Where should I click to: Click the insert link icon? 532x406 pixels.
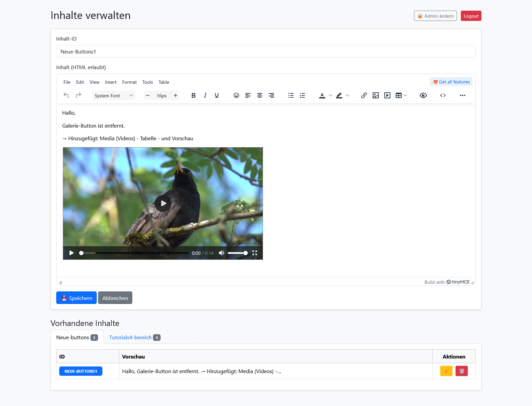tap(364, 96)
